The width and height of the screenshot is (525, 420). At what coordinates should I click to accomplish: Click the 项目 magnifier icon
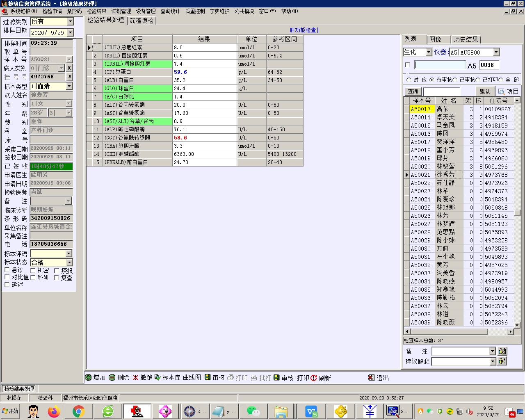tap(501, 91)
